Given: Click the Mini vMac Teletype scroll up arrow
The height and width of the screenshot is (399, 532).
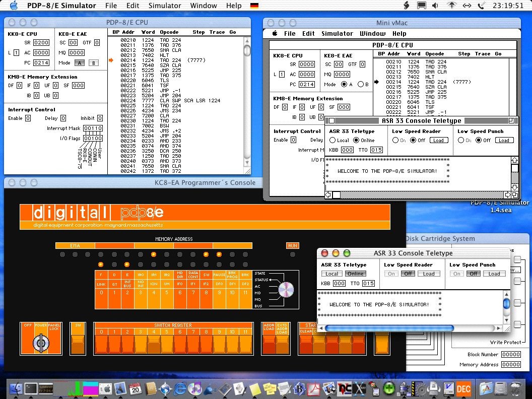Looking at the screenshot, I should pos(515,160).
